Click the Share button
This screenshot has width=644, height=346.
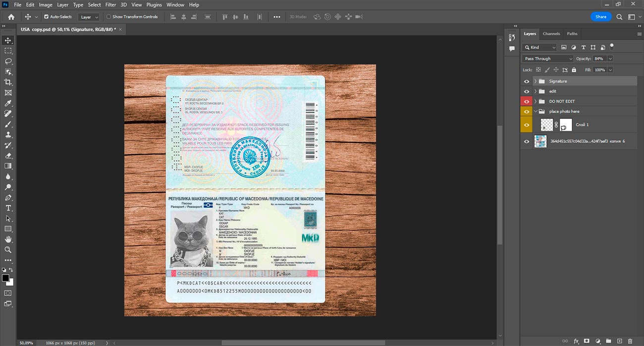tap(601, 17)
